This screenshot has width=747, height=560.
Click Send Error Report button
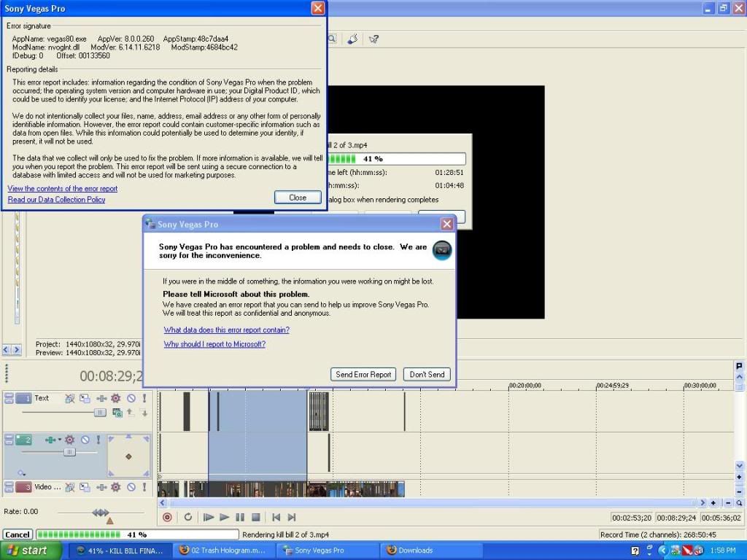[x=363, y=374]
